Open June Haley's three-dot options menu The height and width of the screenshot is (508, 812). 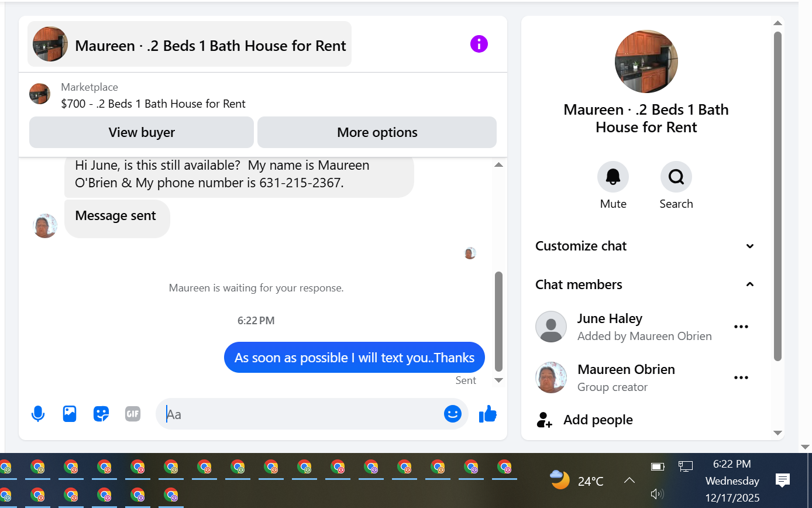pyautogui.click(x=741, y=327)
